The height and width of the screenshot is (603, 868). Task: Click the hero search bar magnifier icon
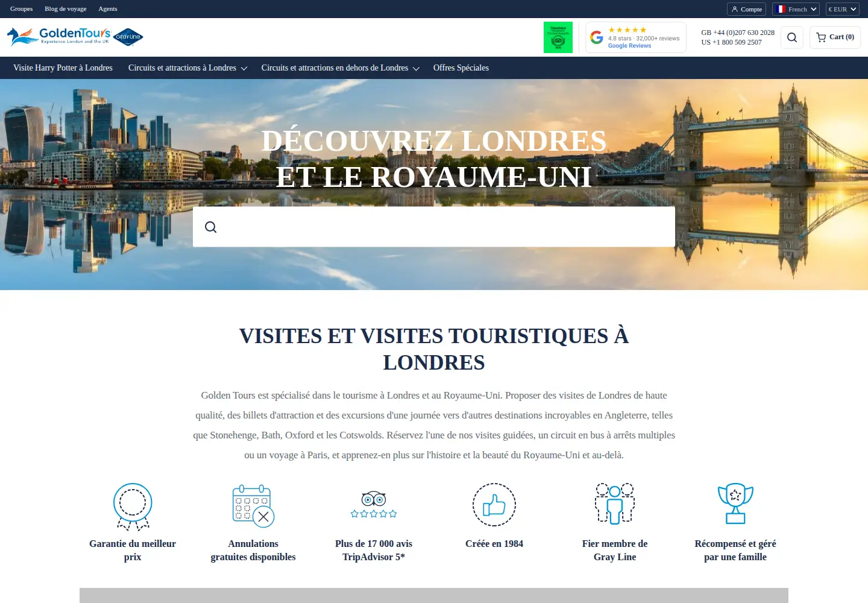tap(210, 227)
